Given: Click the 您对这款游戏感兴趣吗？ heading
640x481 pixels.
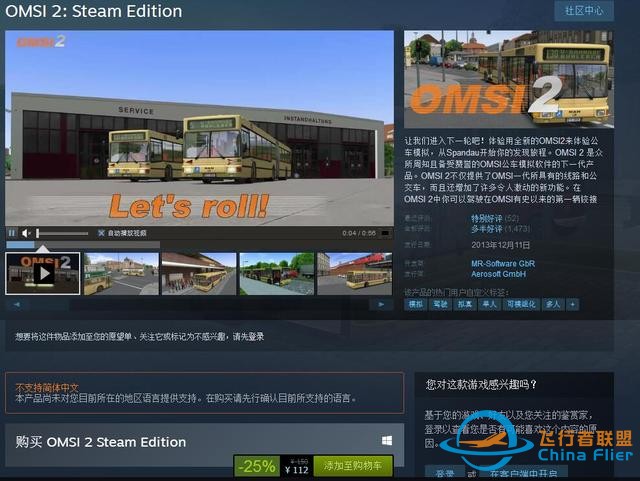Looking at the screenshot, I should (x=481, y=385).
